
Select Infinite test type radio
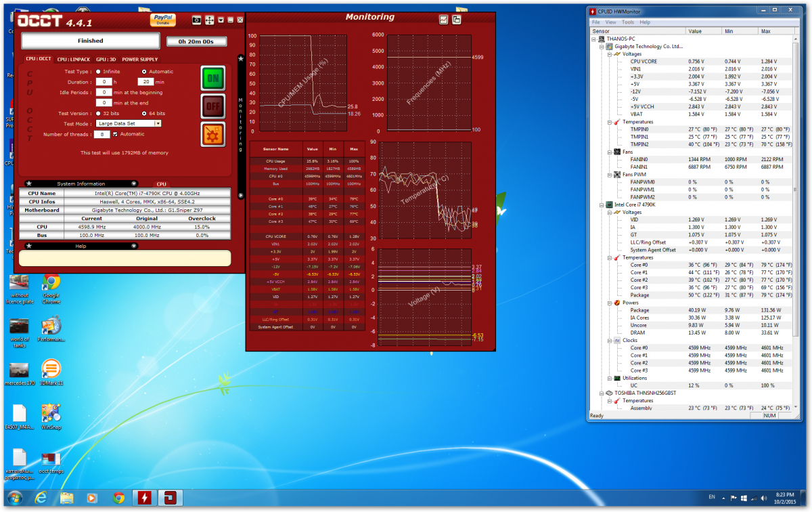pos(98,71)
